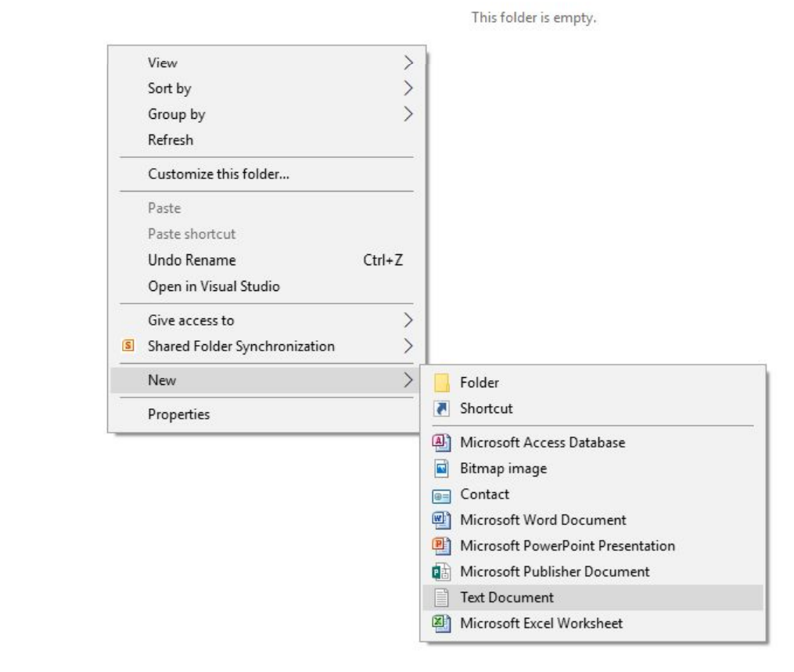Open folder Properties from context menu
The height and width of the screenshot is (672, 794).
(x=178, y=415)
